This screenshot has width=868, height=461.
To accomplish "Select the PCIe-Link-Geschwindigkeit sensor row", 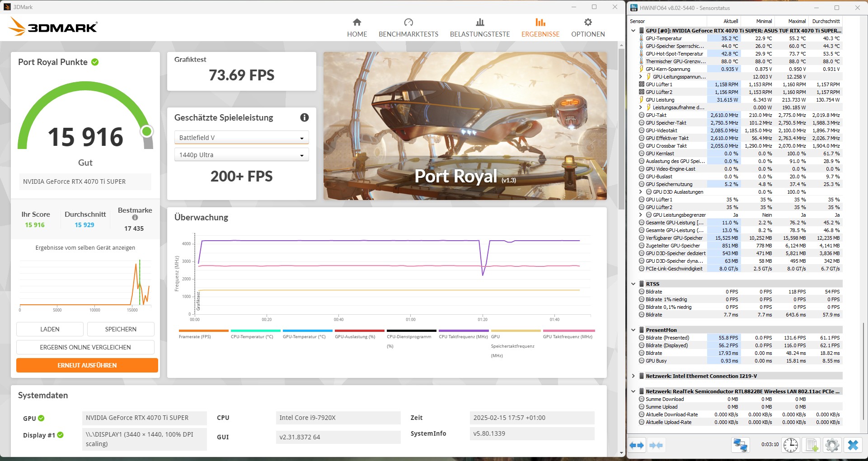I will pyautogui.click(x=740, y=269).
